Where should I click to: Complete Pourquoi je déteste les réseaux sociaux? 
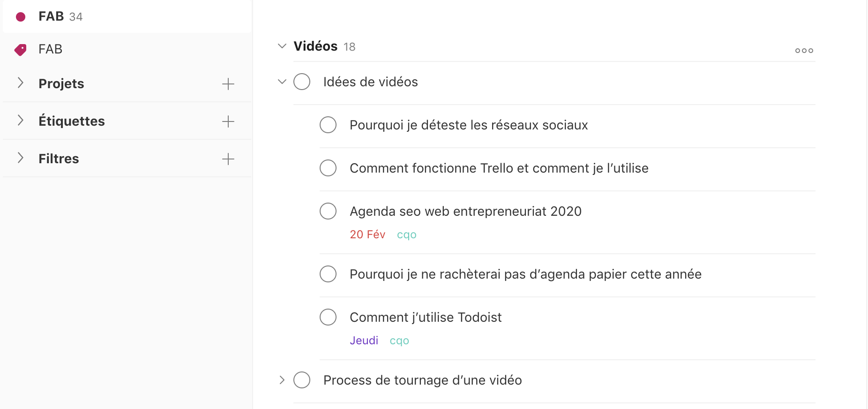click(x=328, y=125)
